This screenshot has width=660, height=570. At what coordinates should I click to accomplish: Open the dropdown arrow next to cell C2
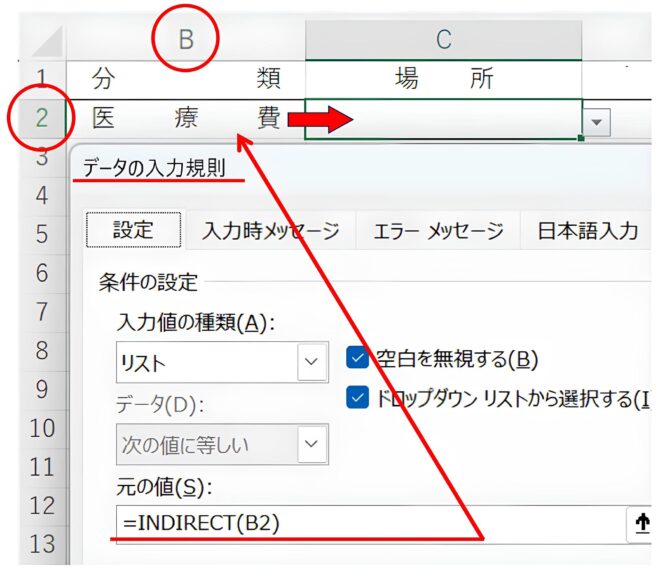tap(596, 122)
